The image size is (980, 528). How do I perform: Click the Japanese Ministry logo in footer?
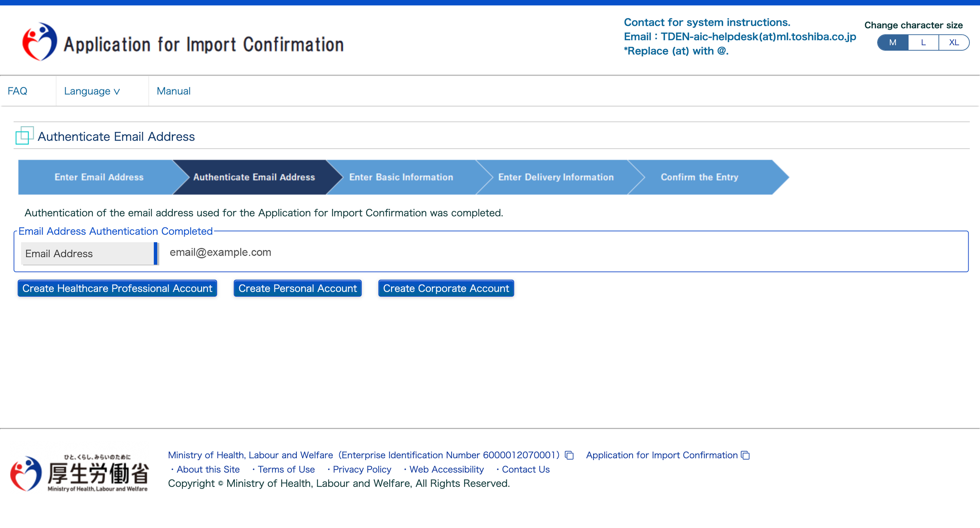[80, 473]
